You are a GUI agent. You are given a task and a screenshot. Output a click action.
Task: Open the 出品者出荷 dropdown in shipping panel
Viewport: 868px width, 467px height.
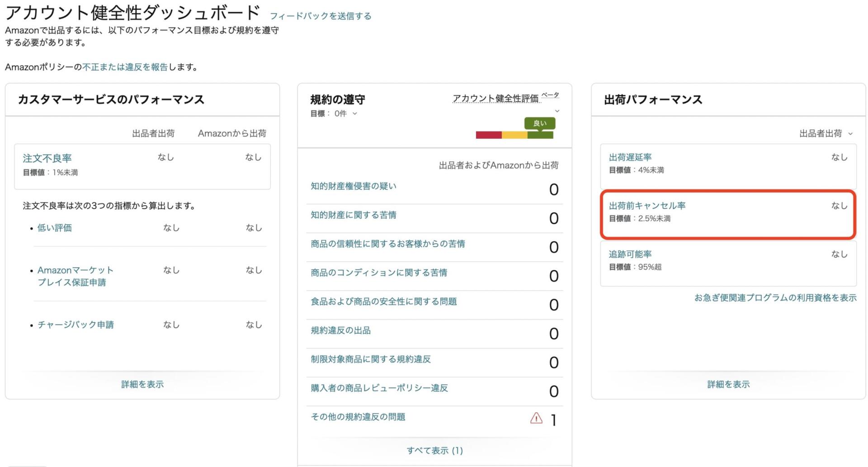[826, 133]
